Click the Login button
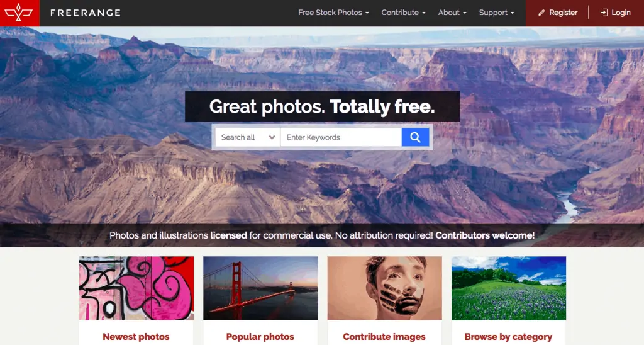 click(615, 13)
